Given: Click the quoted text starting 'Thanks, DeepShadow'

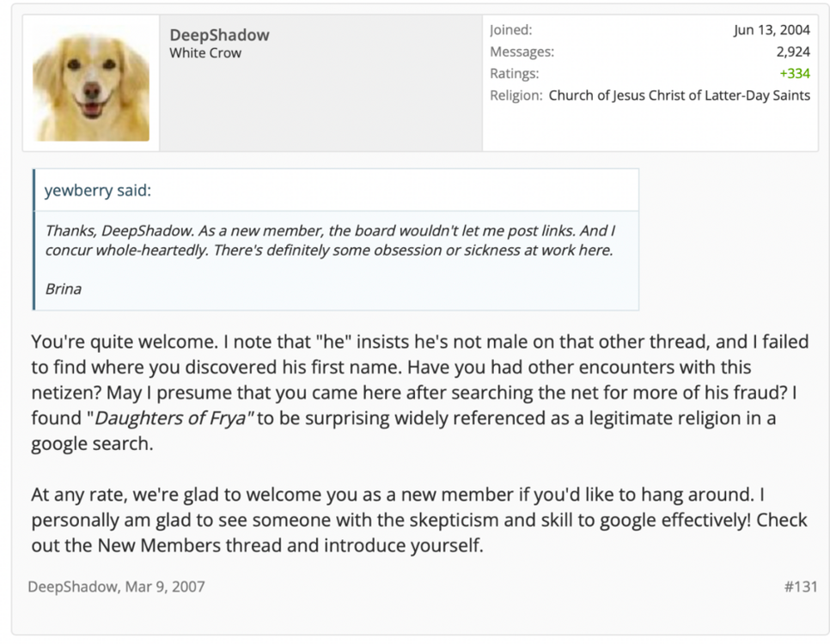Looking at the screenshot, I should coord(330,240).
